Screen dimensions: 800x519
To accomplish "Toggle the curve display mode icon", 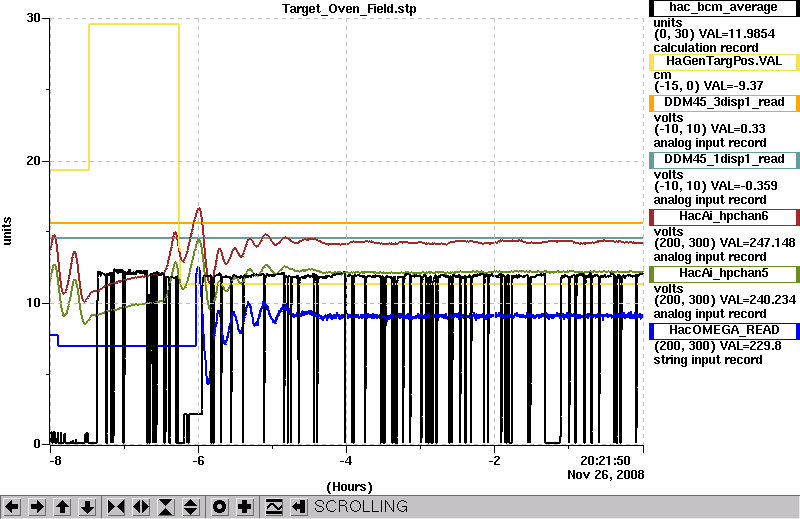I will click(x=274, y=507).
